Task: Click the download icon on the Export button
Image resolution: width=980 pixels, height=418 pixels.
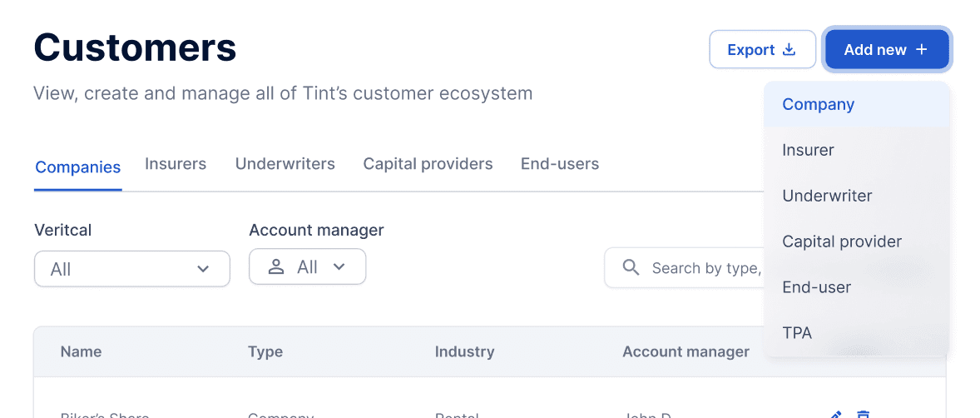Action: (x=789, y=49)
